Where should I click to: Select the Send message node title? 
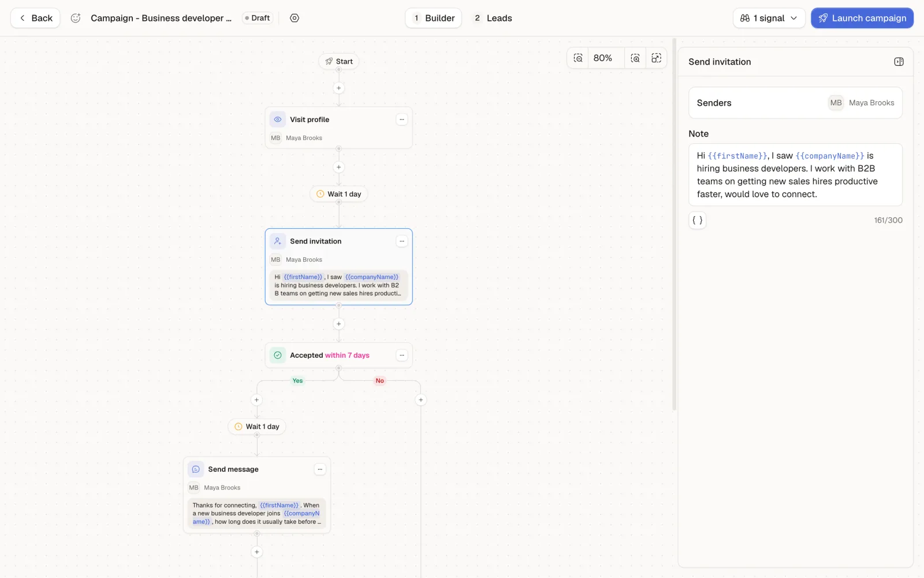point(233,469)
